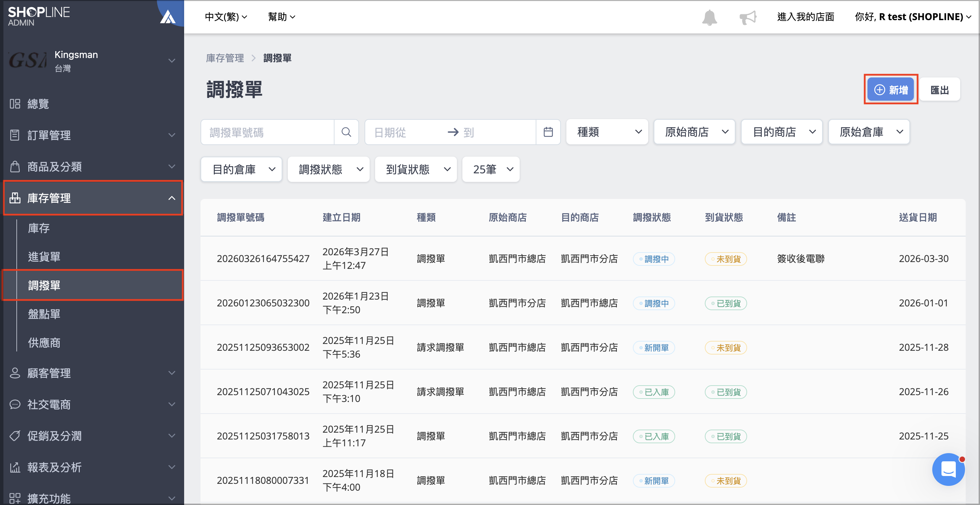Click the 建立日期 column header
This screenshot has width=980, height=505.
341,217
